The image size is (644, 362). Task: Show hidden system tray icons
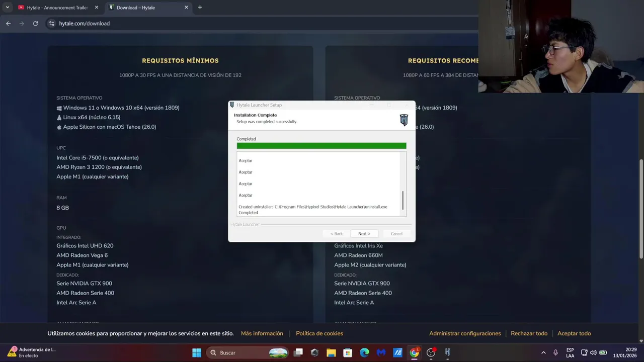543,352
